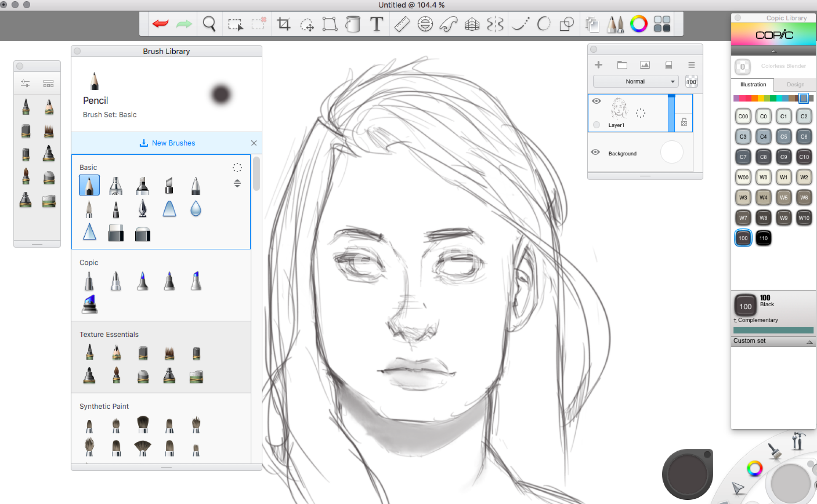Image resolution: width=817 pixels, height=504 pixels.
Task: Toggle Layer1 transparency lock icon
Action: tap(684, 122)
